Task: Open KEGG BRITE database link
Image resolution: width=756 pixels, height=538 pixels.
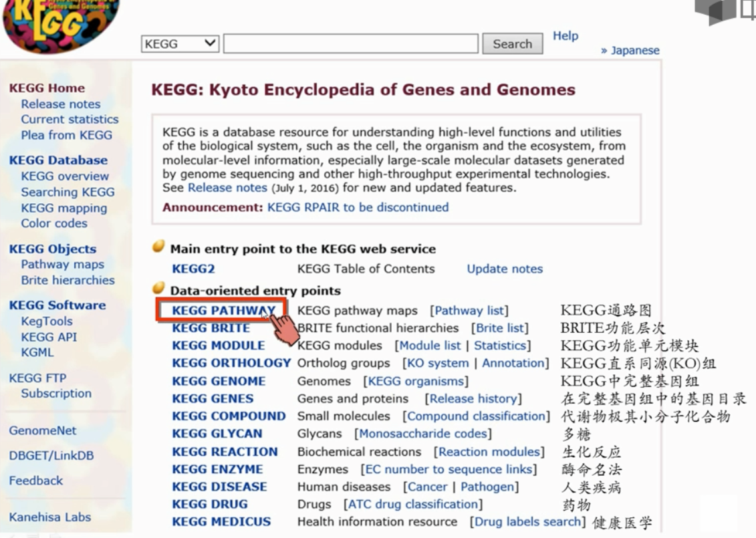Action: (x=211, y=328)
